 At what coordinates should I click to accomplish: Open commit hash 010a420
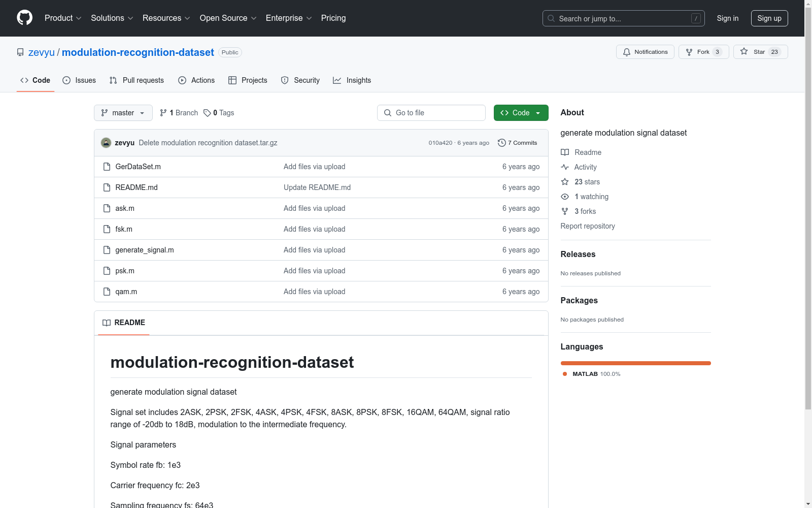(440, 143)
